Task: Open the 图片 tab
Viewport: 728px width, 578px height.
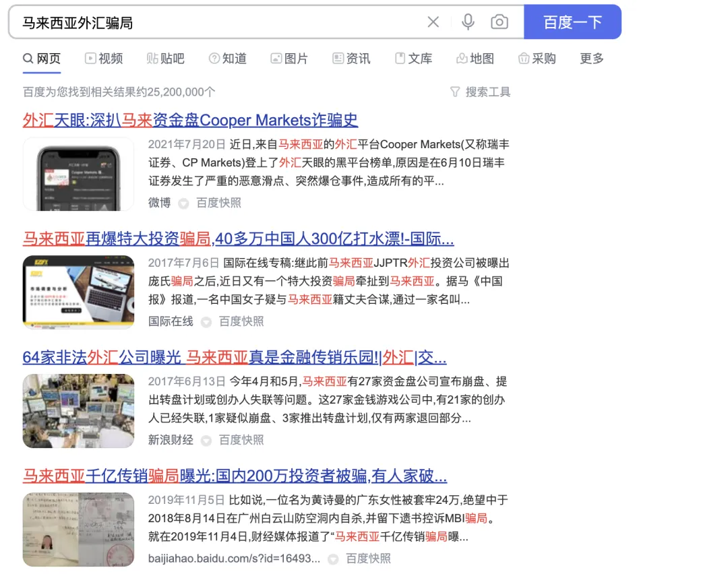Action: pyautogui.click(x=289, y=59)
